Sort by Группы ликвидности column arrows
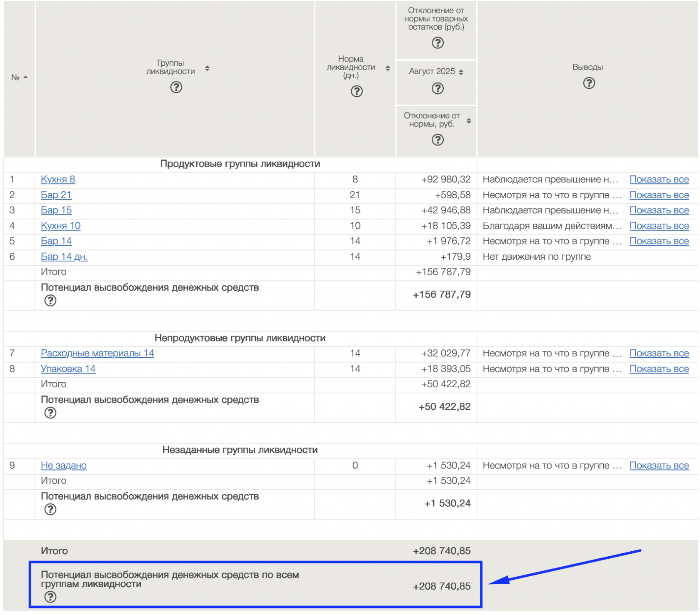This screenshot has height=615, width=700. [x=207, y=68]
